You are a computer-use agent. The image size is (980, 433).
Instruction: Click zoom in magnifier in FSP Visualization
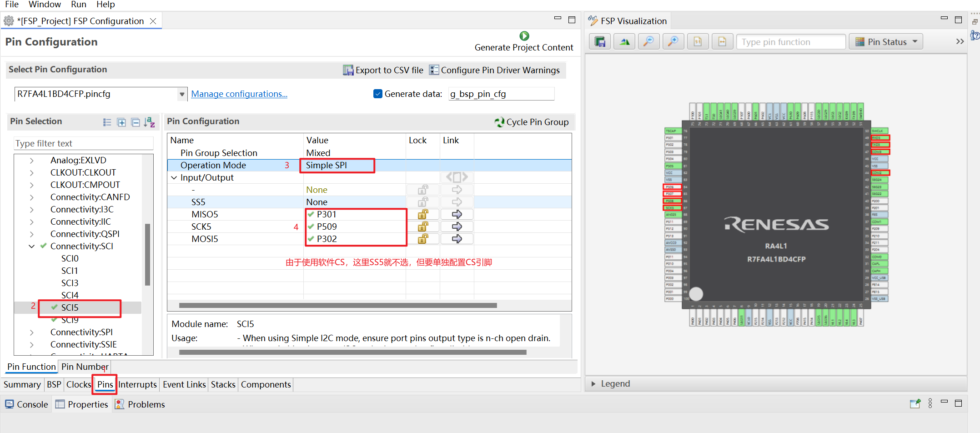[673, 42]
